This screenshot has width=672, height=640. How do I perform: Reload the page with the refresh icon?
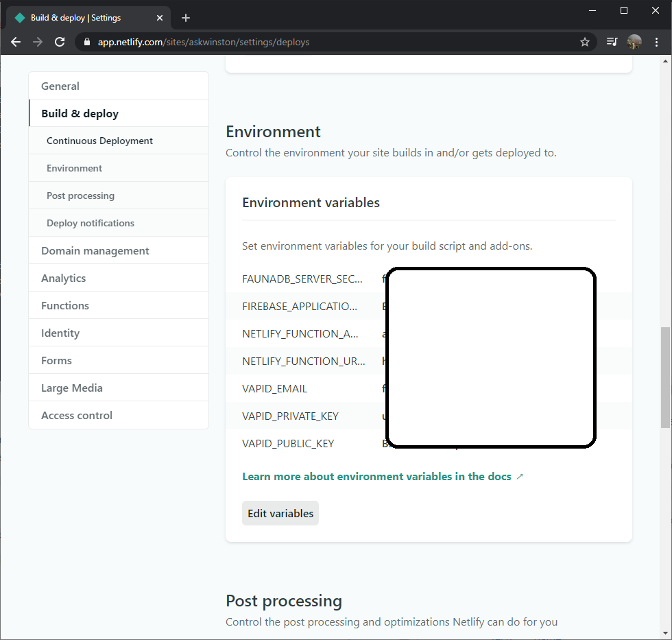[60, 41]
